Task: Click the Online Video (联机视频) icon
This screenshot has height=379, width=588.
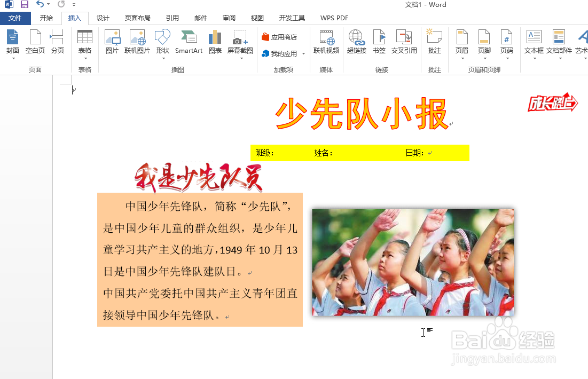Action: click(x=326, y=37)
